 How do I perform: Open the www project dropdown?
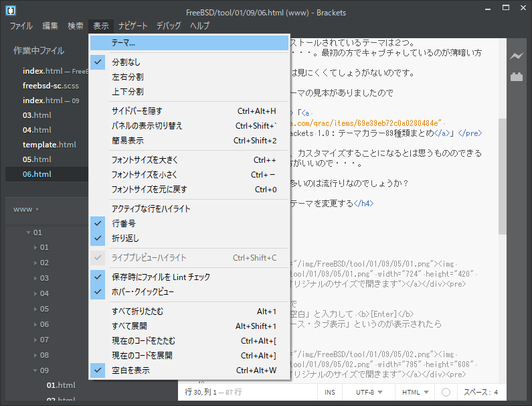(x=26, y=209)
